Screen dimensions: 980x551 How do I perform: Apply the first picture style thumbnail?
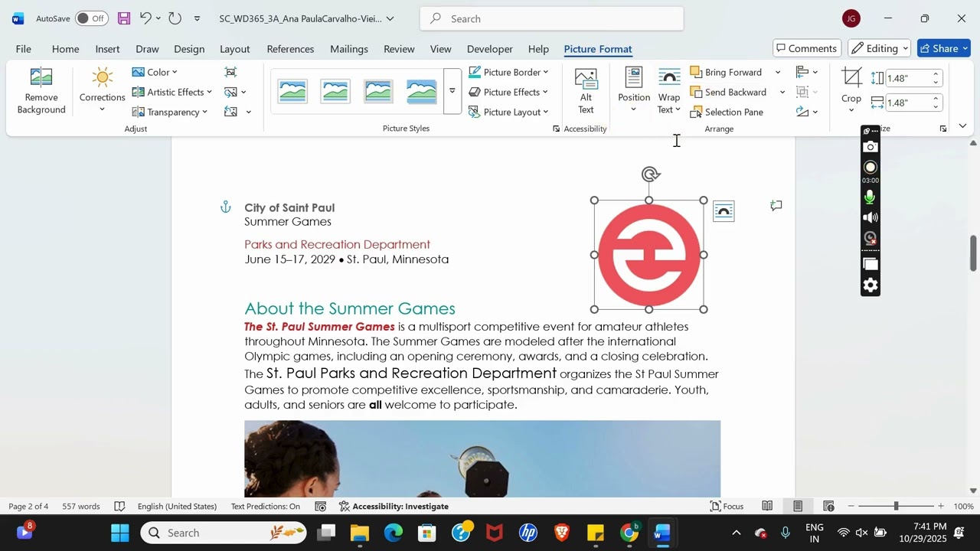292,91
